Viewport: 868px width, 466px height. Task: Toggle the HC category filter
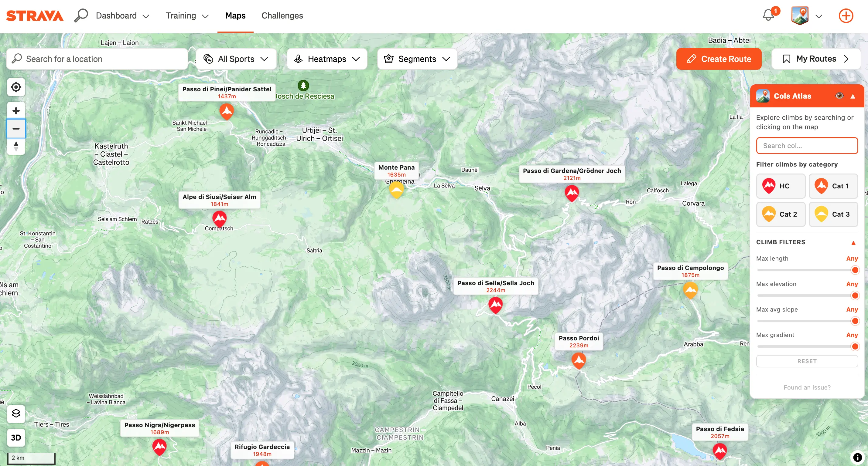(x=781, y=186)
